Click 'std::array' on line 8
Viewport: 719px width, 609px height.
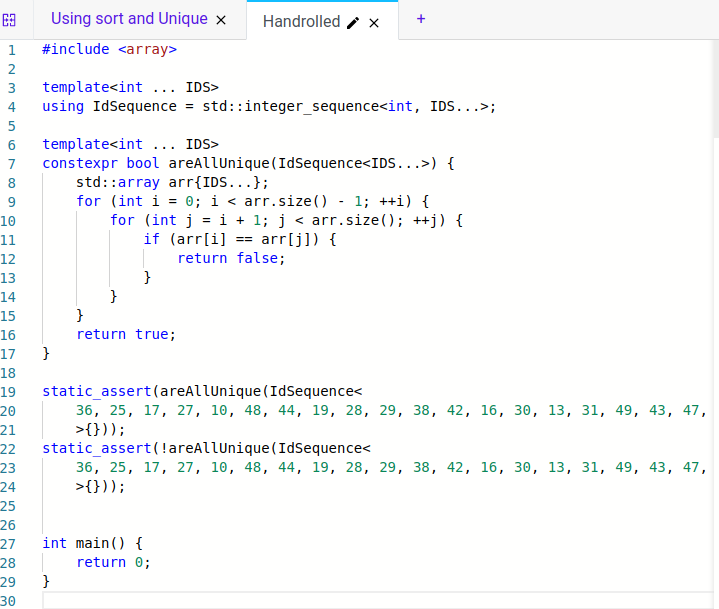pos(118,183)
